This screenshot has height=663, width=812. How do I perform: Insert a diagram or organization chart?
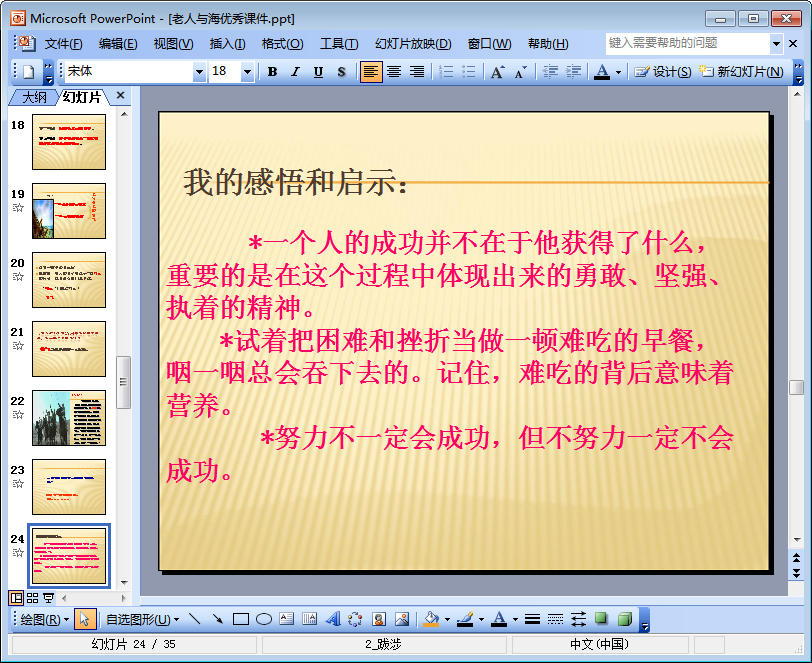coord(355,619)
